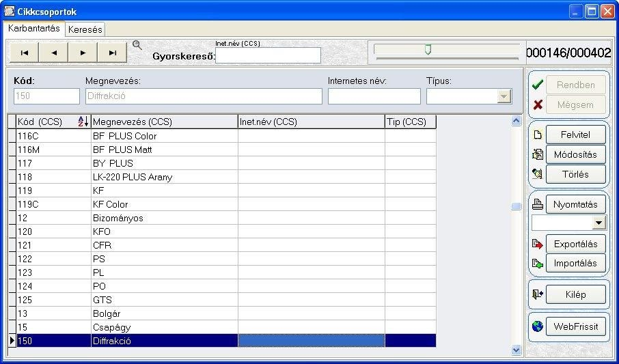Click Inet.név (CCS) column header
The image size is (619, 364).
[312, 122]
